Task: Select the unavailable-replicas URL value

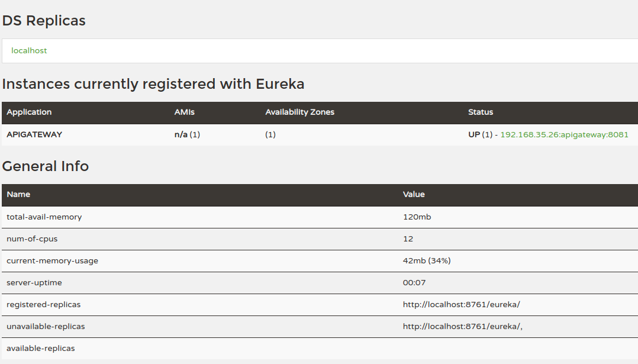Action: coord(462,327)
